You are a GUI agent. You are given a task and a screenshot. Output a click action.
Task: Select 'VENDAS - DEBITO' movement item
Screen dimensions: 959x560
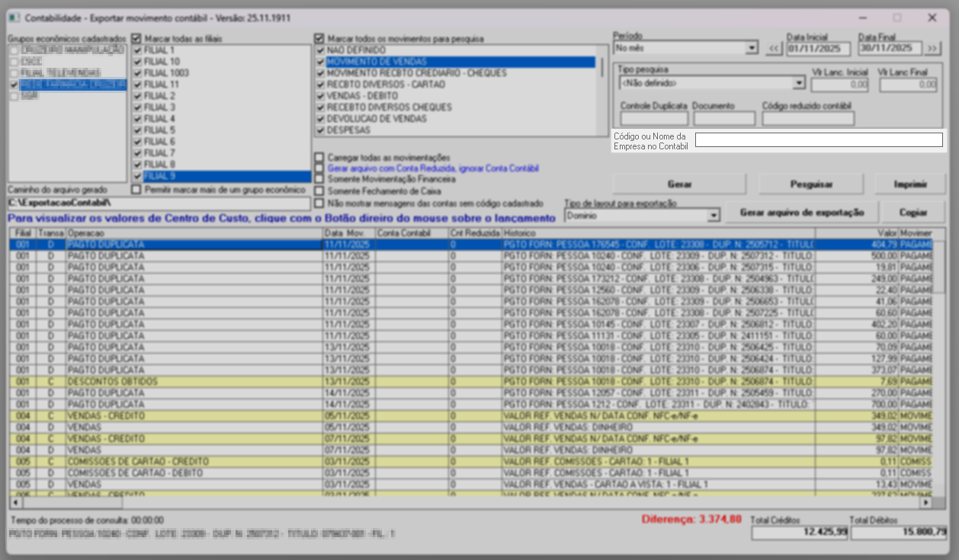tap(361, 96)
